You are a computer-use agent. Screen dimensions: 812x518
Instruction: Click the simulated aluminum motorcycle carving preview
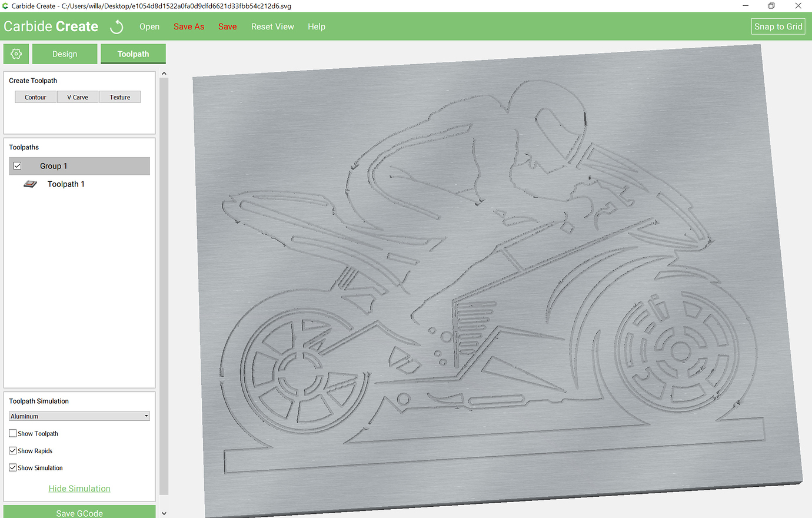tap(497, 281)
